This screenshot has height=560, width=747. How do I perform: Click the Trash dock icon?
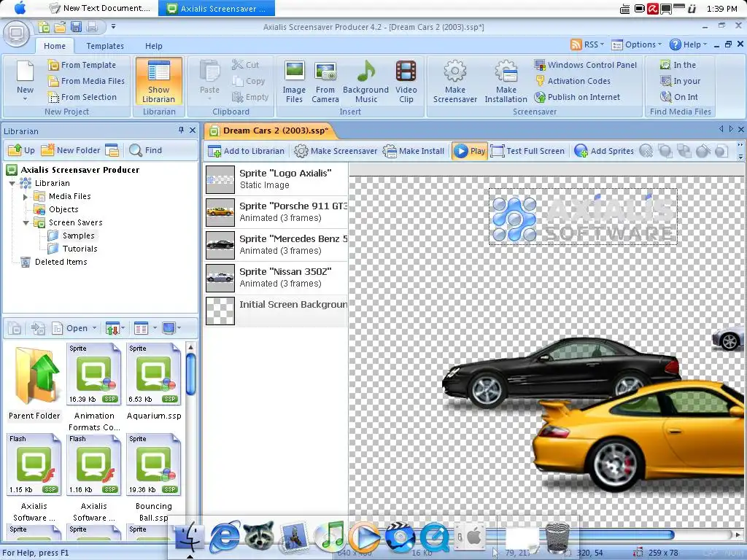557,537
